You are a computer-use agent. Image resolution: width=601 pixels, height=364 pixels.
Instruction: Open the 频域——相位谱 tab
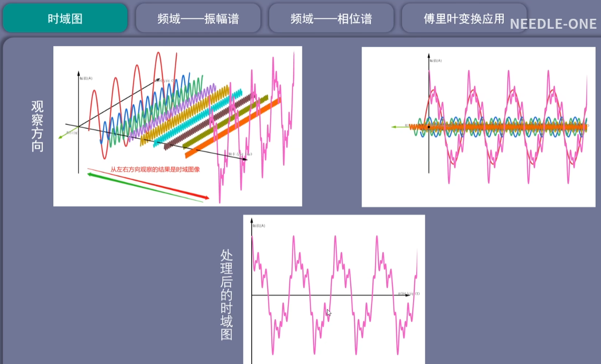pyautogui.click(x=331, y=18)
